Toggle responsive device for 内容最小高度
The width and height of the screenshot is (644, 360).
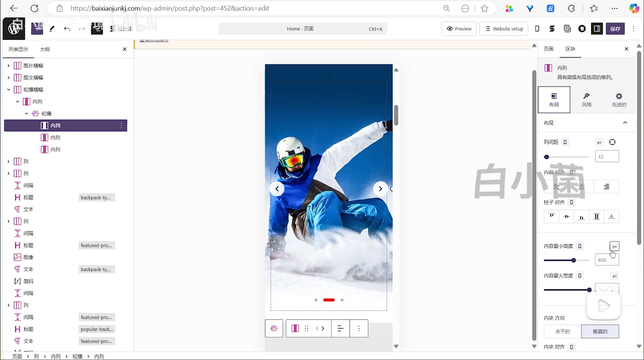[x=580, y=246]
